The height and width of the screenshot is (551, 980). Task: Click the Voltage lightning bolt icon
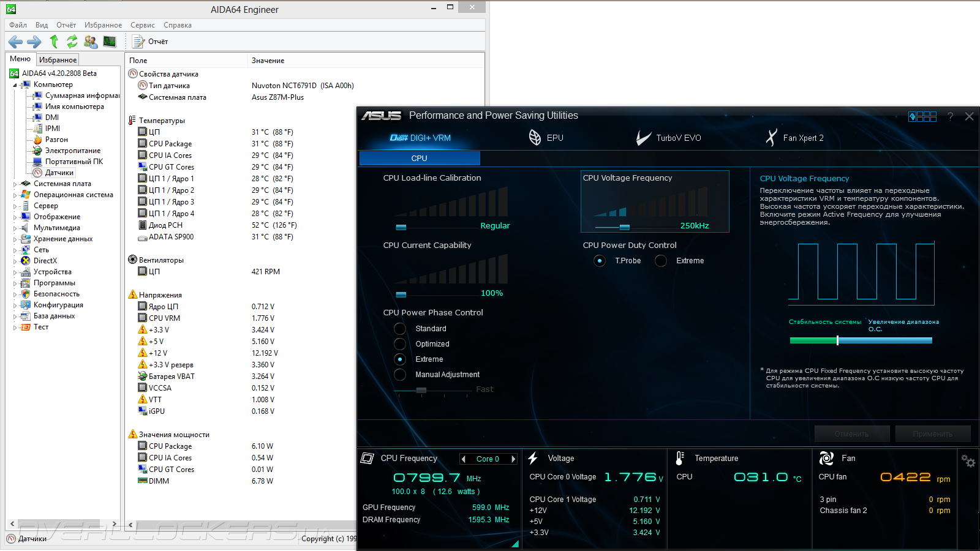pos(533,458)
